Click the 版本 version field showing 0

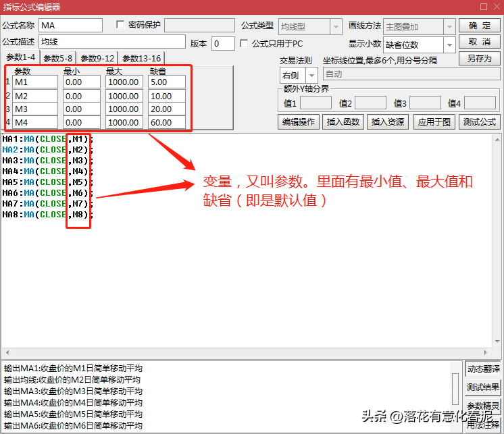(x=223, y=43)
